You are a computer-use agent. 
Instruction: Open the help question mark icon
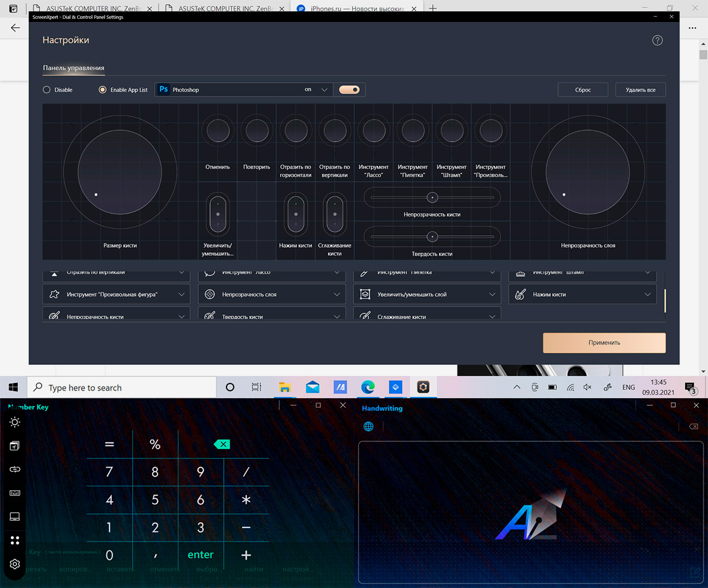657,41
